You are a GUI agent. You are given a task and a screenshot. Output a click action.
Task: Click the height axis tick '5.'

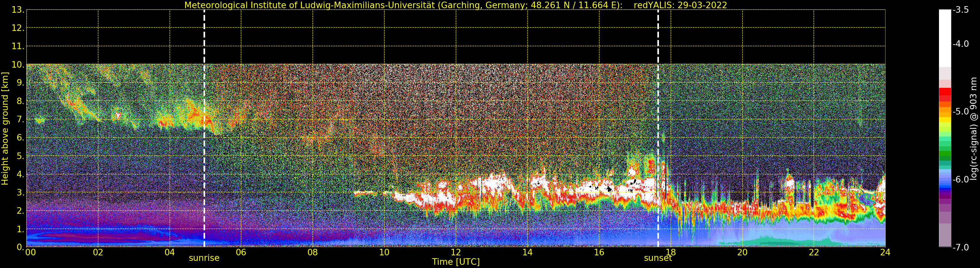coord(21,156)
